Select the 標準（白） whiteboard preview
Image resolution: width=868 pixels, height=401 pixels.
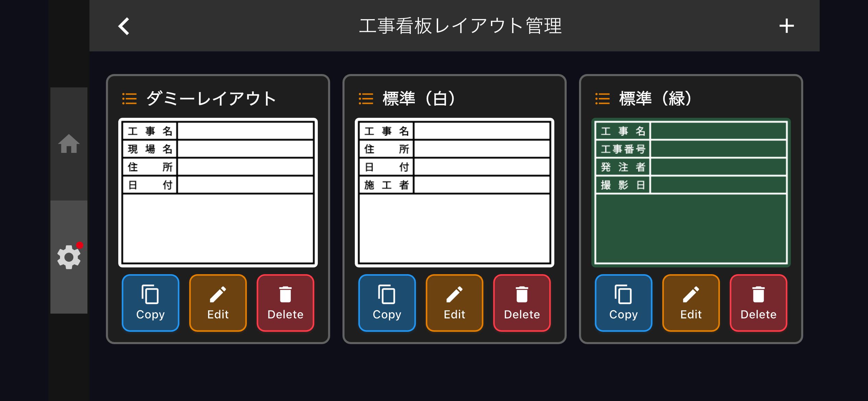point(455,193)
